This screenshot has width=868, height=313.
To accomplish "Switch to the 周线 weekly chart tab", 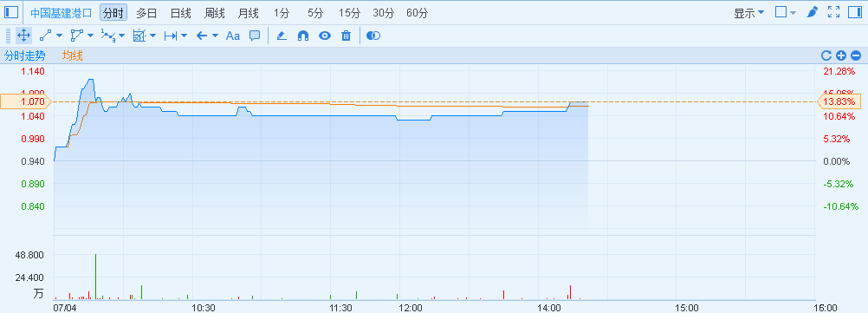I will pyautogui.click(x=214, y=13).
